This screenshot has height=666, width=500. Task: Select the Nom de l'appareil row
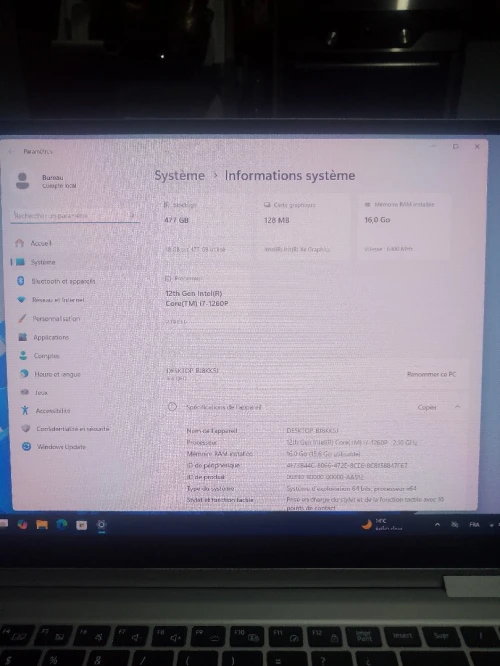coord(316,431)
